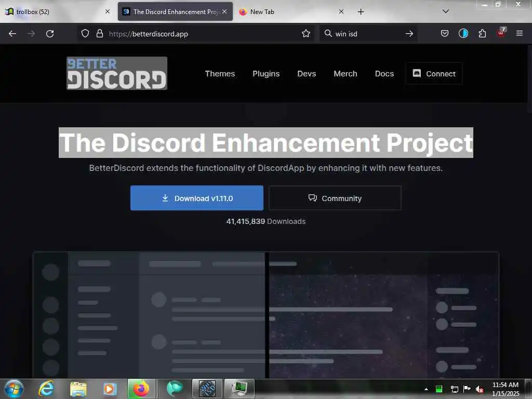Click the muted volume tray icon
This screenshot has height=399, width=532.
click(x=480, y=389)
